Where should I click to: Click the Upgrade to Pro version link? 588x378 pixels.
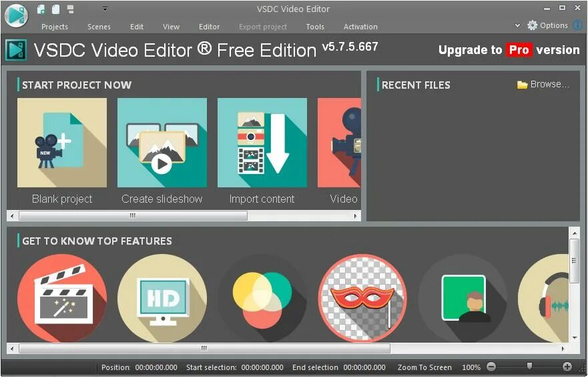[x=509, y=50]
